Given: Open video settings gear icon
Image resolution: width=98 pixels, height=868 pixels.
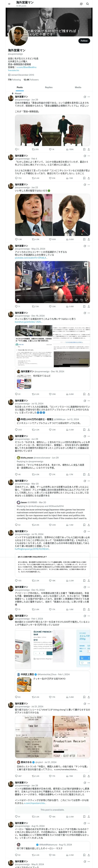Looking at the screenshot, I should 76,300.
